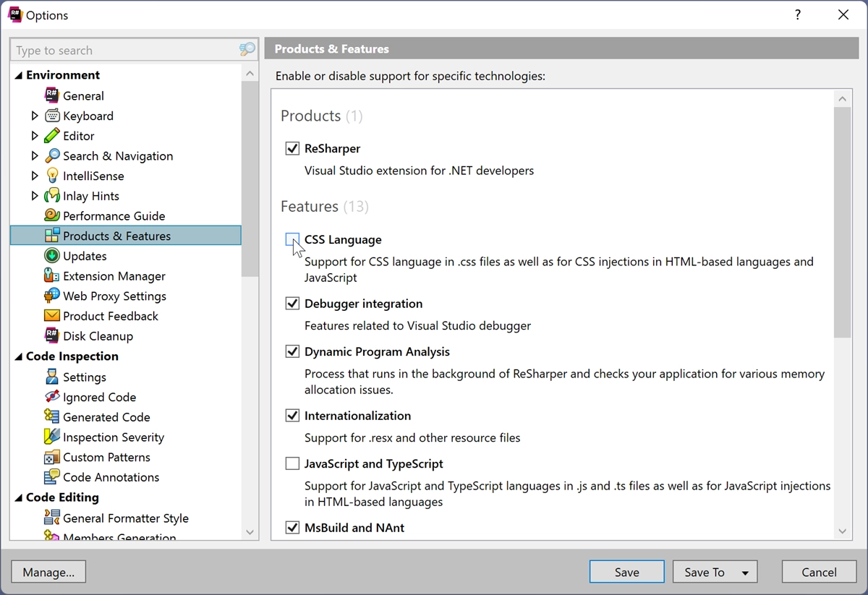Click the Ignored Code icon
Viewport: 868px width, 595px height.
click(x=52, y=397)
